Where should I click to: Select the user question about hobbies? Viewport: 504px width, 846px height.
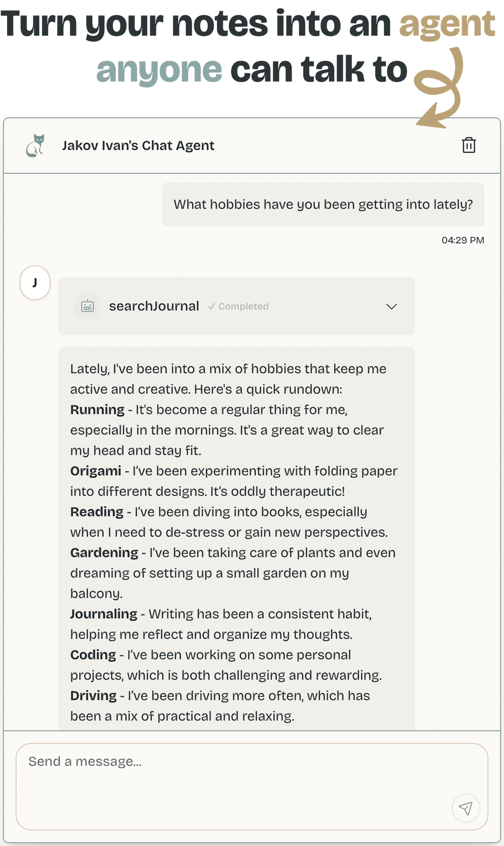[323, 204]
